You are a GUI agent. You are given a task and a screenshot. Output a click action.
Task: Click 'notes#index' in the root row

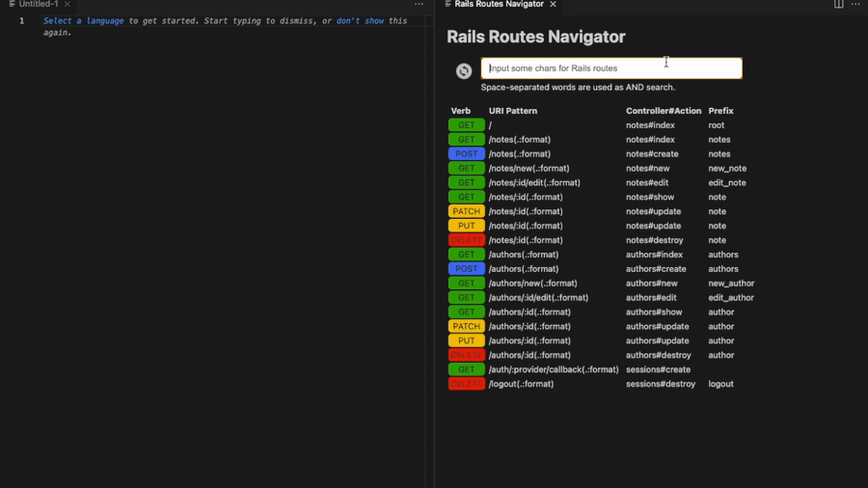650,125
